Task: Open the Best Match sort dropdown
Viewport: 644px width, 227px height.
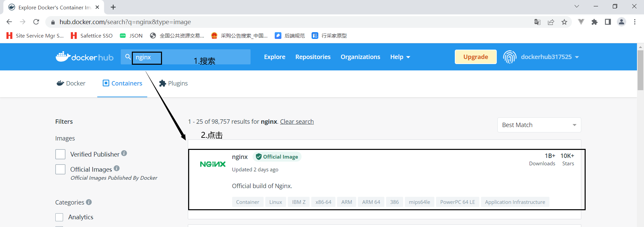Action: coord(539,125)
